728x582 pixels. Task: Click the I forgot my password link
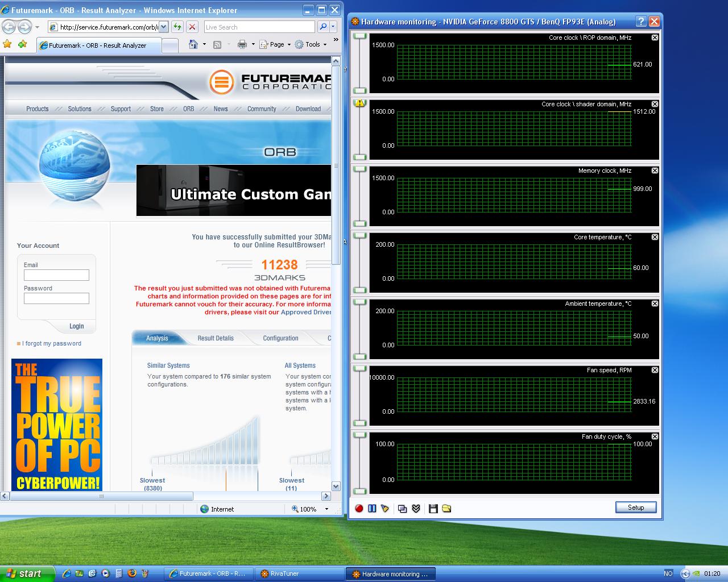click(x=52, y=343)
